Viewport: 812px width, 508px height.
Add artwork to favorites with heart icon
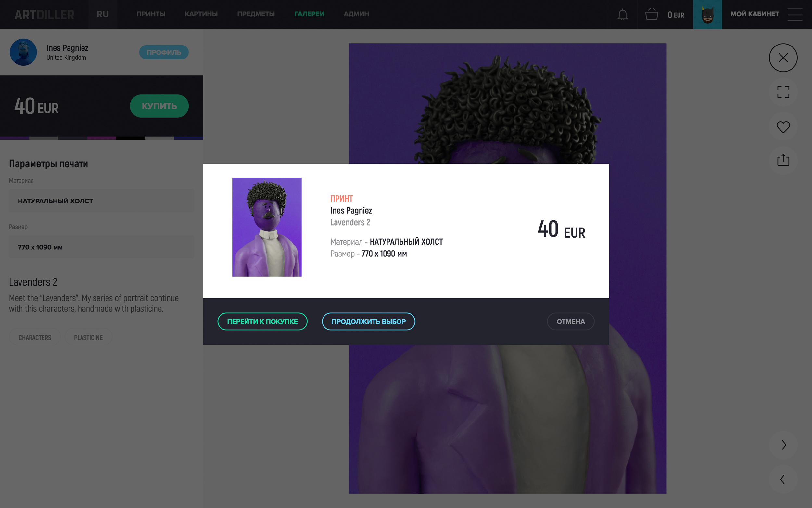tap(783, 127)
